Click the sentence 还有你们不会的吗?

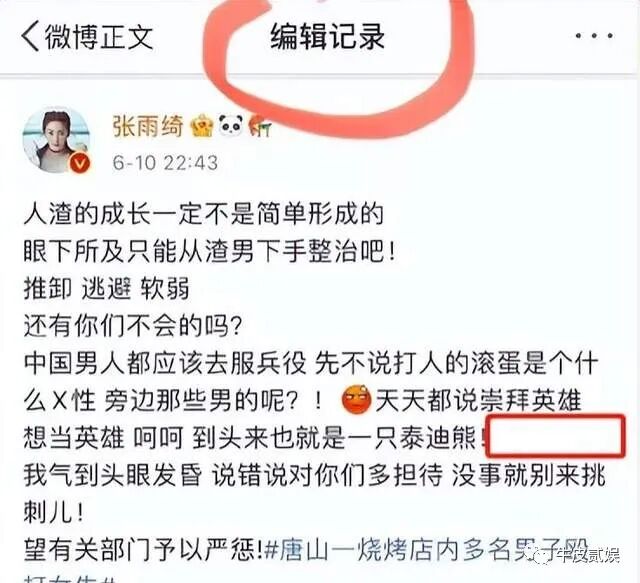133,326
